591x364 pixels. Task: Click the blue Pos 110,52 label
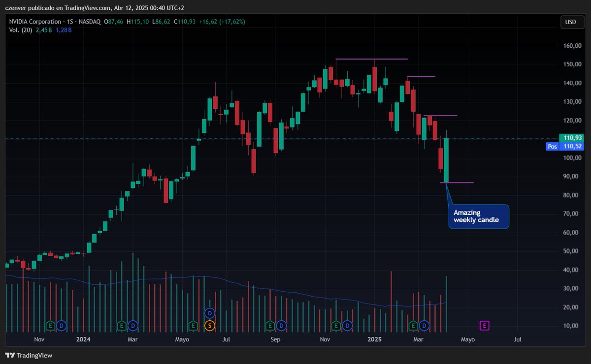(x=564, y=147)
